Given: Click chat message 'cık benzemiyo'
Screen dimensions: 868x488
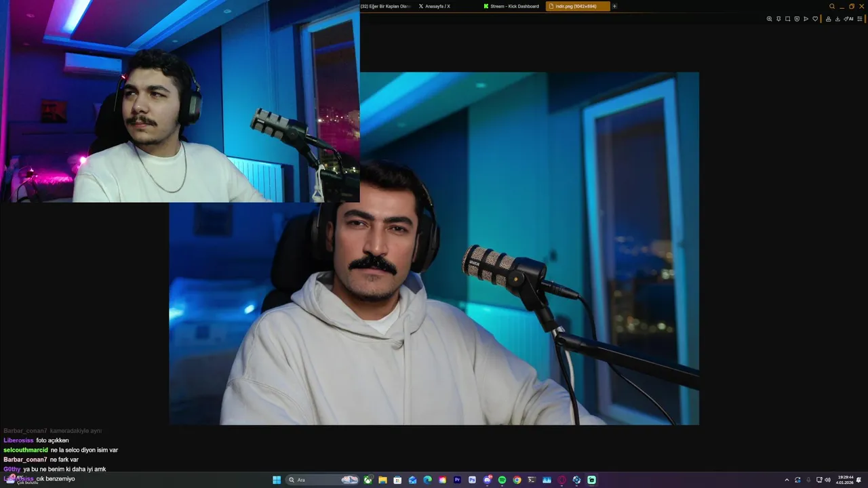Looking at the screenshot, I should pyautogui.click(x=56, y=479).
